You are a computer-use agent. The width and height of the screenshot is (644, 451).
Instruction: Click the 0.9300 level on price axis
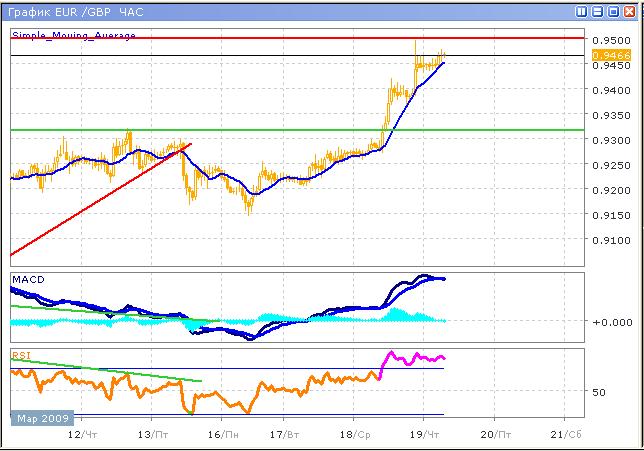[x=610, y=140]
